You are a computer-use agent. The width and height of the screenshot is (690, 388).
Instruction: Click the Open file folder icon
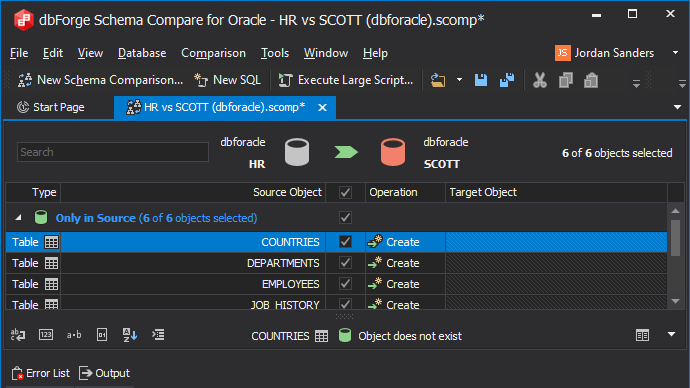pos(437,80)
